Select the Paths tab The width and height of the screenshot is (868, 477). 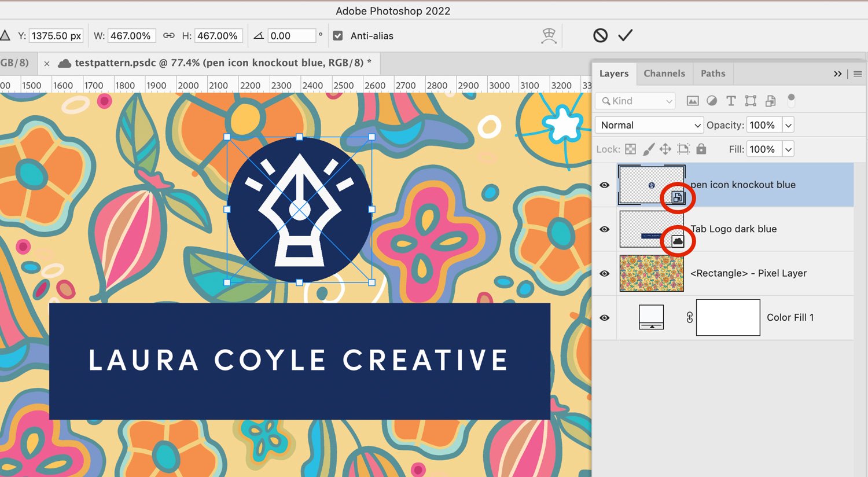[713, 74]
